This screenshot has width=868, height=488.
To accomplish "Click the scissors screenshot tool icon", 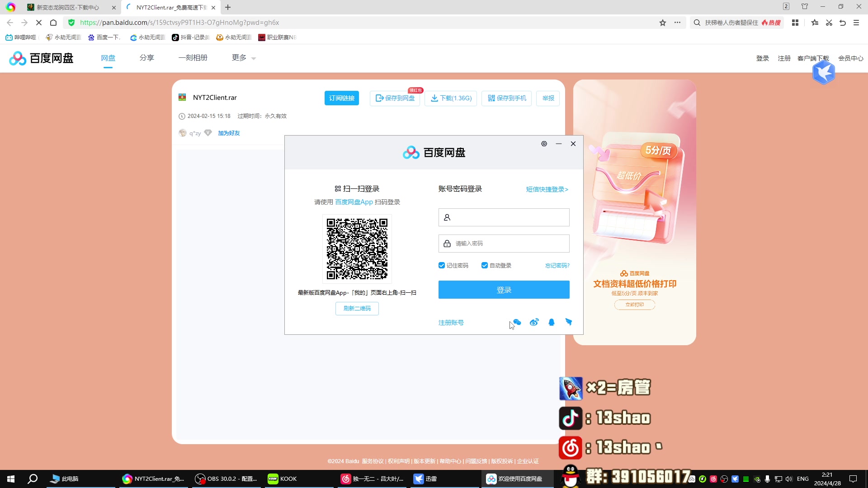I will (829, 23).
